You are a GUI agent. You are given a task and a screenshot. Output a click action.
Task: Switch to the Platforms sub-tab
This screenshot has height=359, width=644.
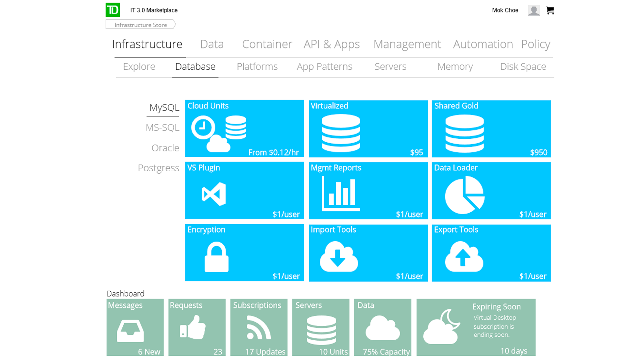point(257,67)
